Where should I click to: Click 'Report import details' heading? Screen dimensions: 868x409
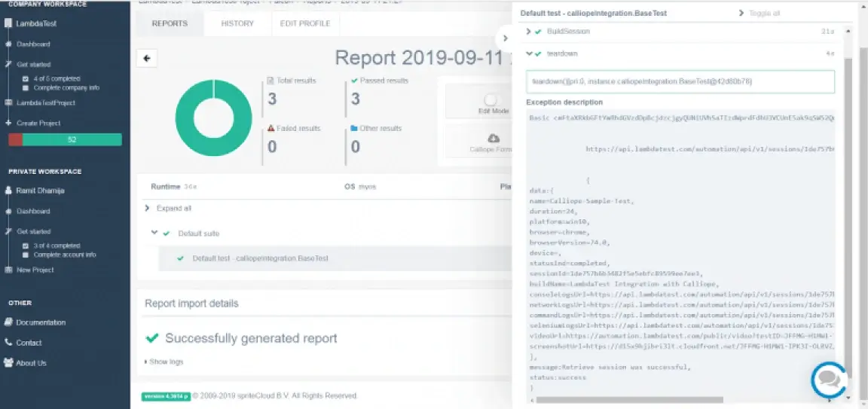[x=191, y=304]
